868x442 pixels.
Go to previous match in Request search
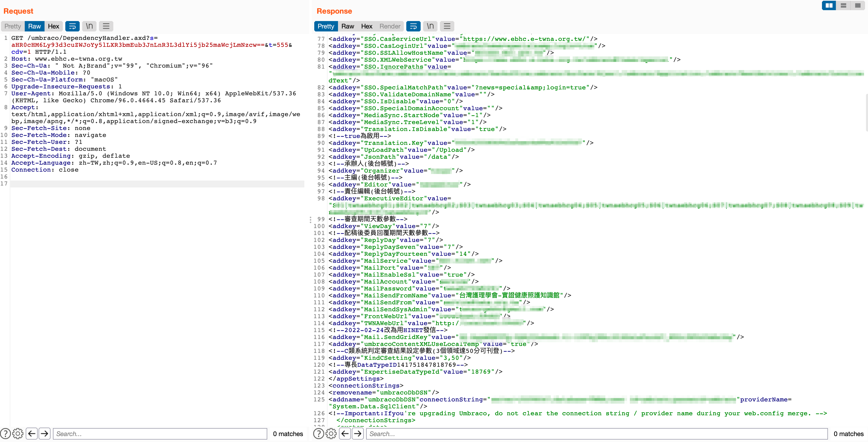pos(32,434)
